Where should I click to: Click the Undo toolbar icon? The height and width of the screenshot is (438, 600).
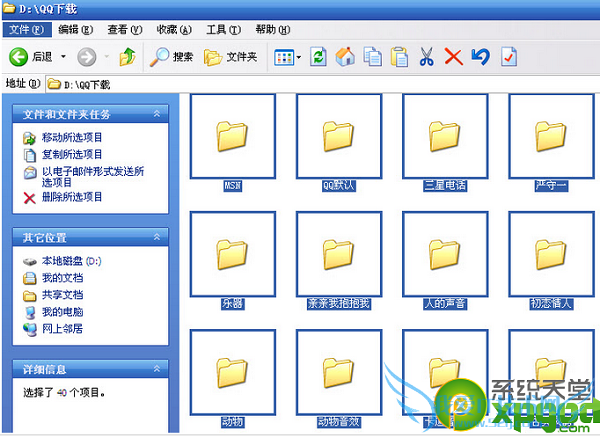point(481,57)
